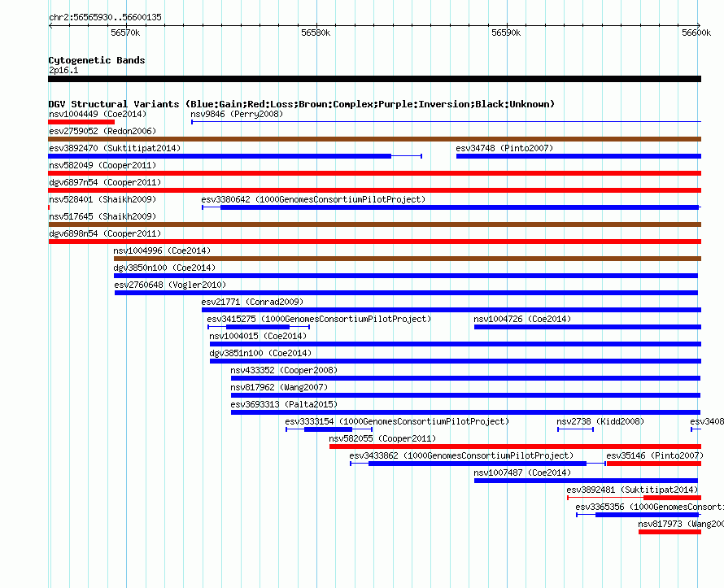The height and width of the screenshot is (588, 724).
Task: Select the brown nsv1004996 complex bar
Action: click(x=408, y=259)
